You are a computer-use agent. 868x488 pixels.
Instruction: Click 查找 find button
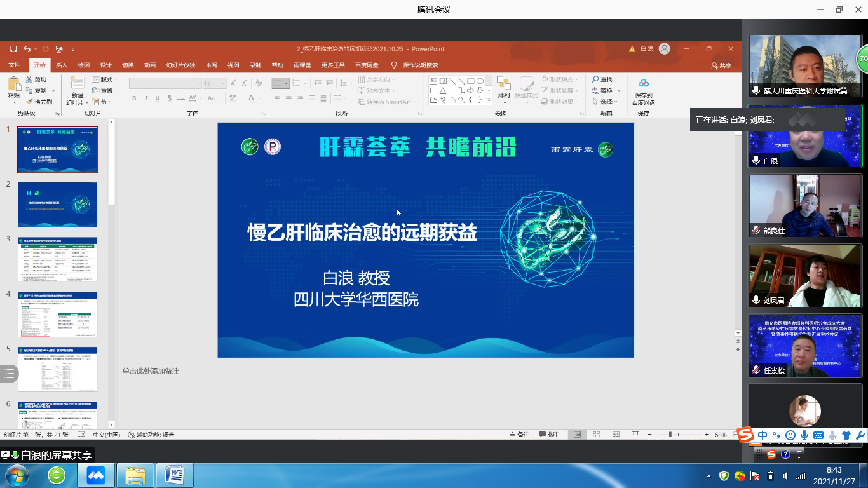602,79
